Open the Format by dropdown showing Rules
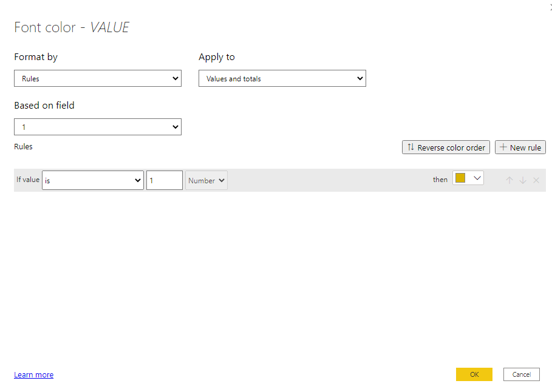The image size is (552, 392). click(98, 78)
